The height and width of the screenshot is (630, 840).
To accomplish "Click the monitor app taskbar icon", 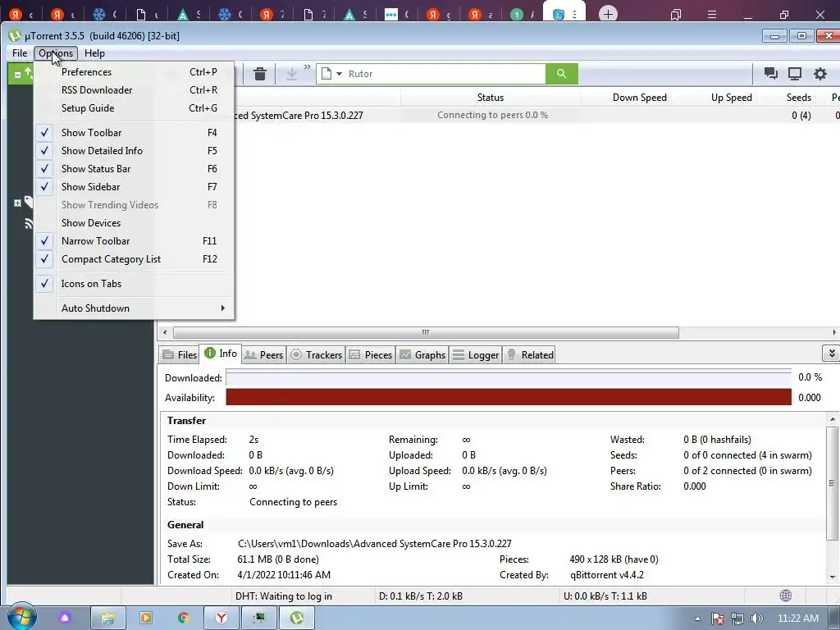I will (x=259, y=618).
